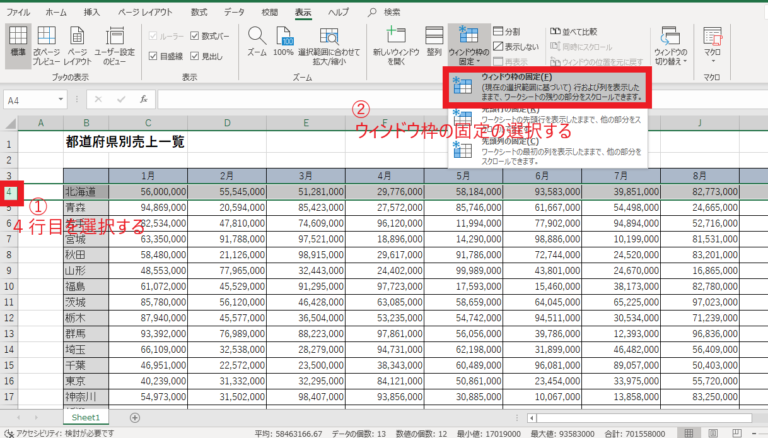Select page layout view icon in status bar

tap(713, 433)
